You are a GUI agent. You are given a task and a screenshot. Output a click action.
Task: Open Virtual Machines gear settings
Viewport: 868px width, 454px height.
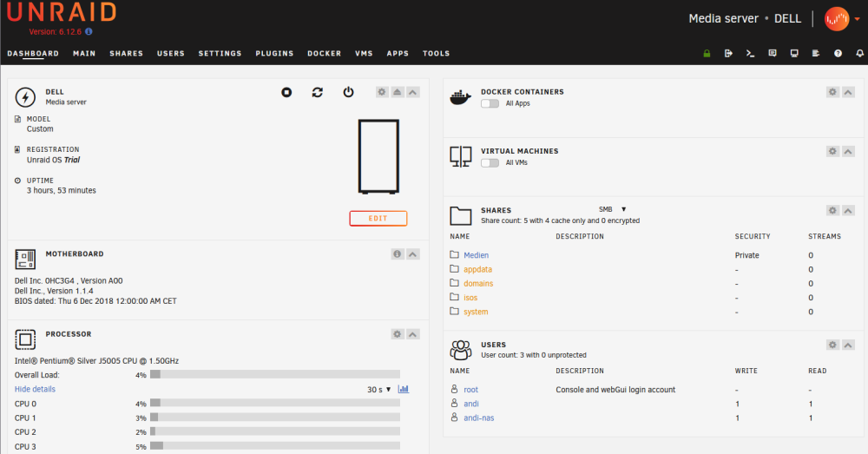(832, 151)
